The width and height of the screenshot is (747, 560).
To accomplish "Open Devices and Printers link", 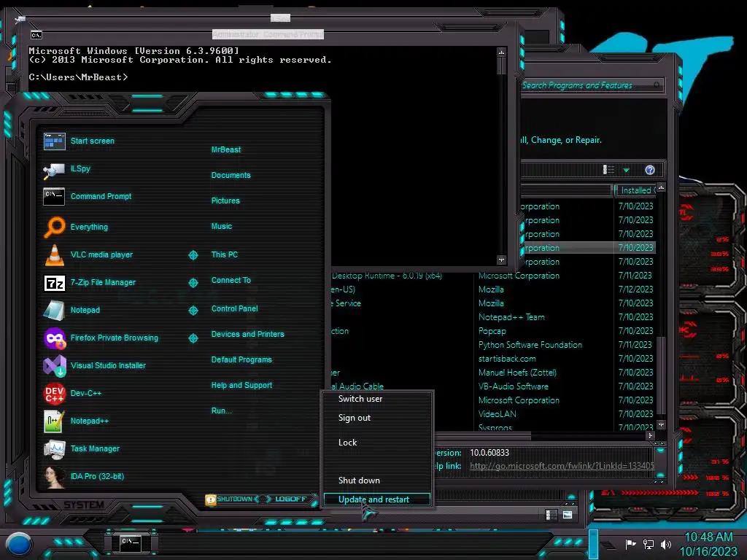I will point(247,334).
